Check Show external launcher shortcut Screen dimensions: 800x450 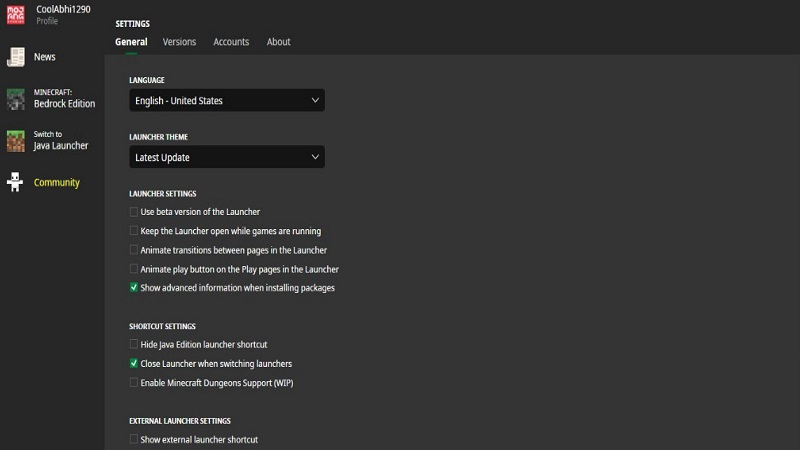tap(134, 439)
